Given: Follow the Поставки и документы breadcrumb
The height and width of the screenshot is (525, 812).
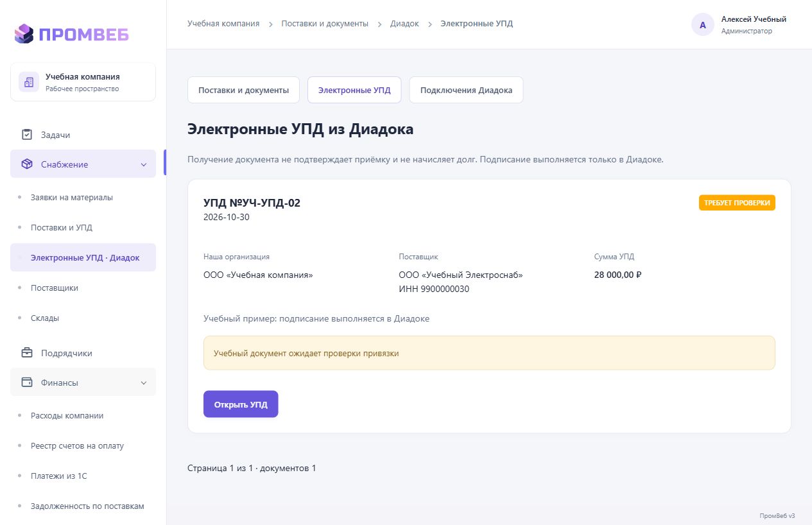Looking at the screenshot, I should pos(325,24).
